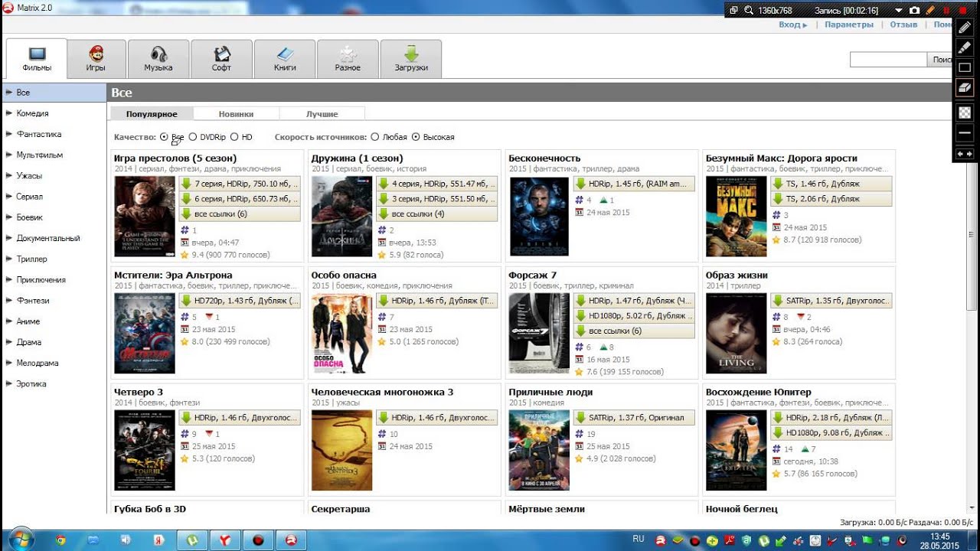Expand все ссылки (6) for Игра престолов
Image resolution: width=980 pixels, height=551 pixels.
[240, 214]
